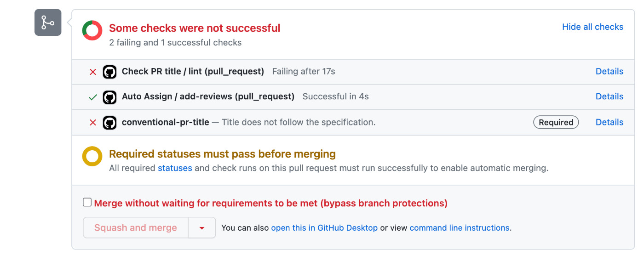Open Details for conventional-pr-title check
This screenshot has width=644, height=255.
tap(609, 122)
